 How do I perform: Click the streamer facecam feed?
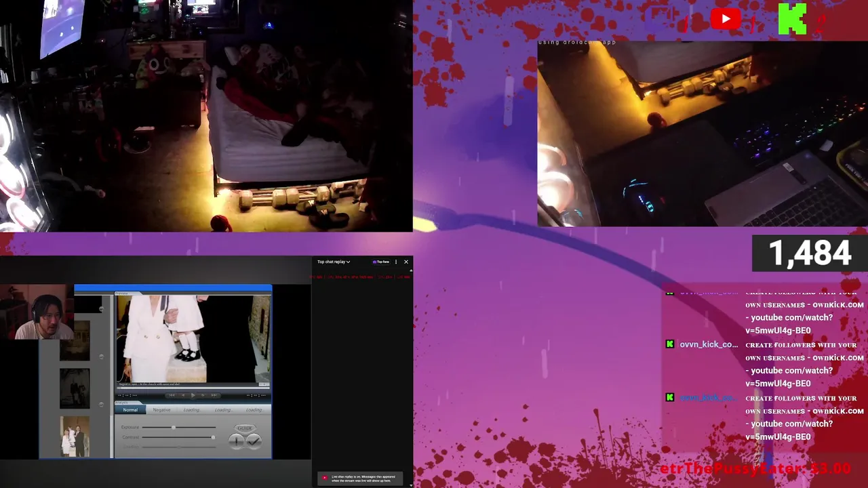click(37, 312)
